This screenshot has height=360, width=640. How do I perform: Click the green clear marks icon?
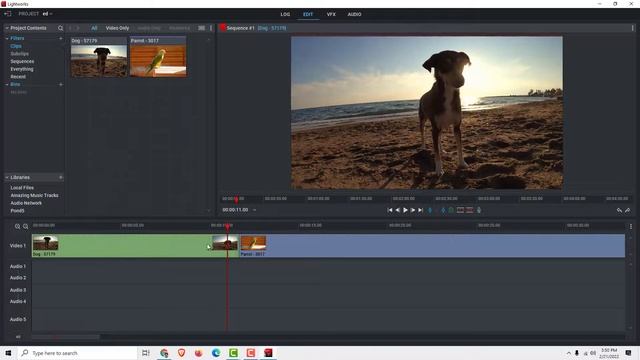tap(451, 210)
